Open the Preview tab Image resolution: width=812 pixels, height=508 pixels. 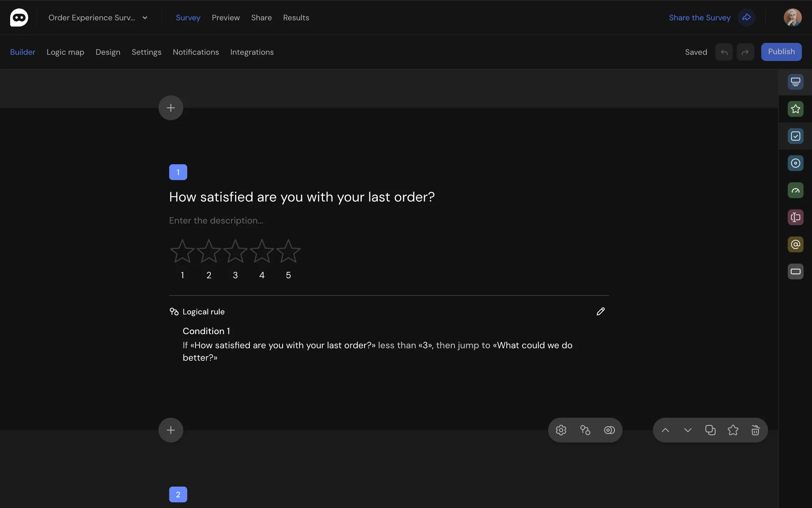[226, 17]
